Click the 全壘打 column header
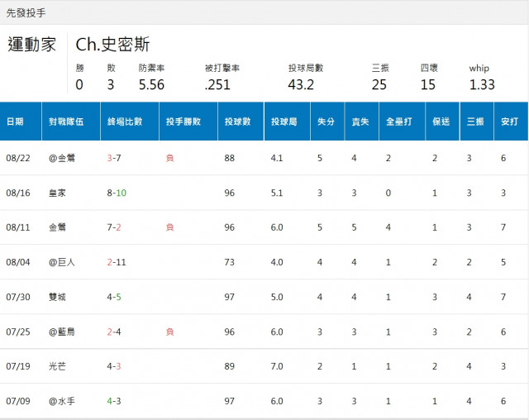529x420 pixels. click(400, 122)
